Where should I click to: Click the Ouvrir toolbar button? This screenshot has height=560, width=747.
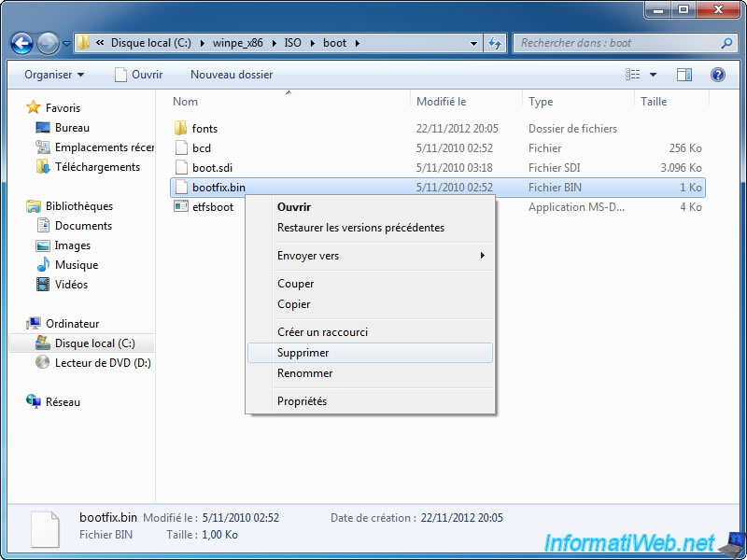[139, 75]
